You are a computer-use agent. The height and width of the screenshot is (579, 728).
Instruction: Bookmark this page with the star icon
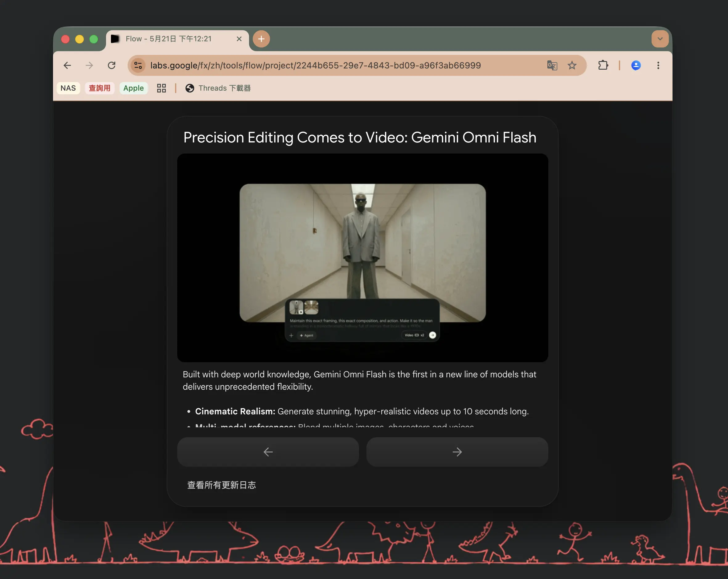(572, 65)
